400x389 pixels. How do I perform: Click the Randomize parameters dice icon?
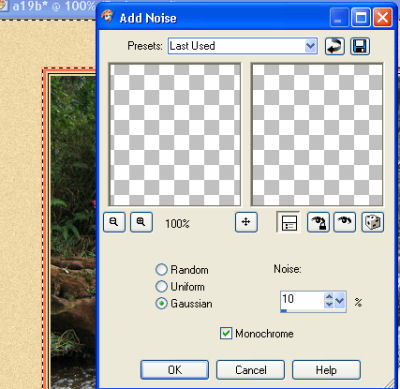point(372,222)
